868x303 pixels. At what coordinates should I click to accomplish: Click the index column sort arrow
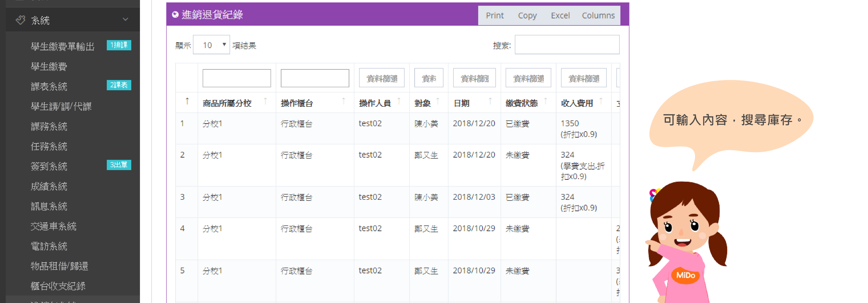tap(187, 101)
